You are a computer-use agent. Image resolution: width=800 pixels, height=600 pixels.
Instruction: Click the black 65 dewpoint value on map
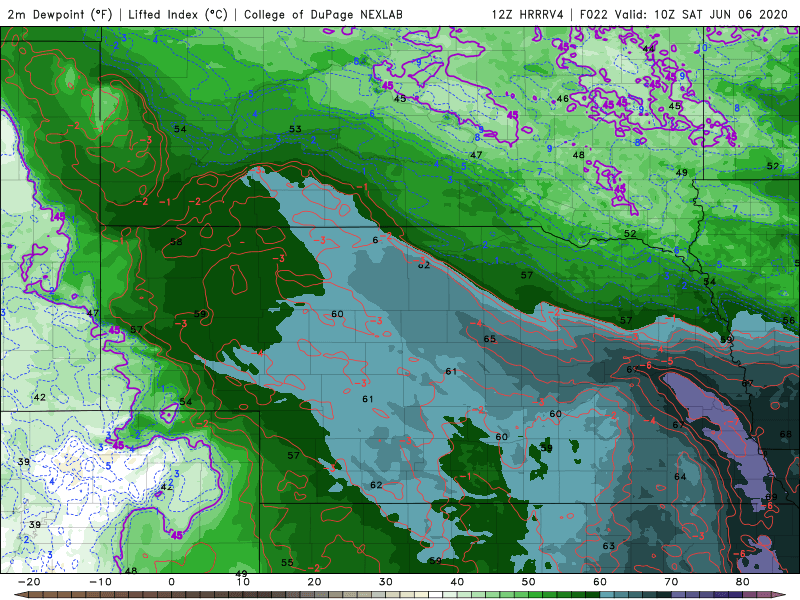click(490, 339)
